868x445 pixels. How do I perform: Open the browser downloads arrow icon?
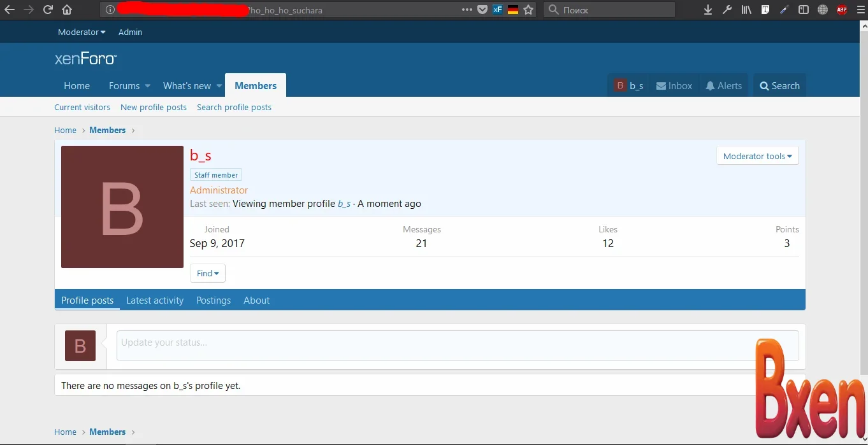[x=707, y=10]
